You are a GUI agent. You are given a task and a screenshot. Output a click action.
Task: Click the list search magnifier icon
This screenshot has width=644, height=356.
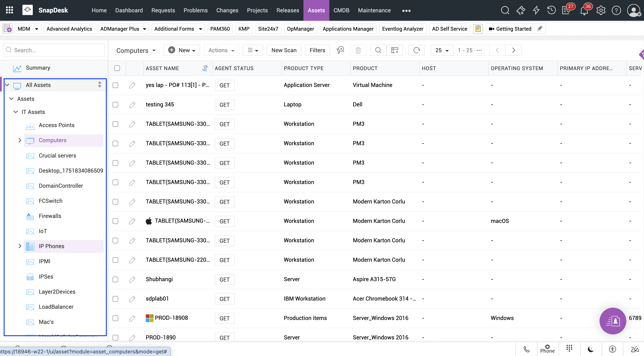pyautogui.click(x=378, y=50)
